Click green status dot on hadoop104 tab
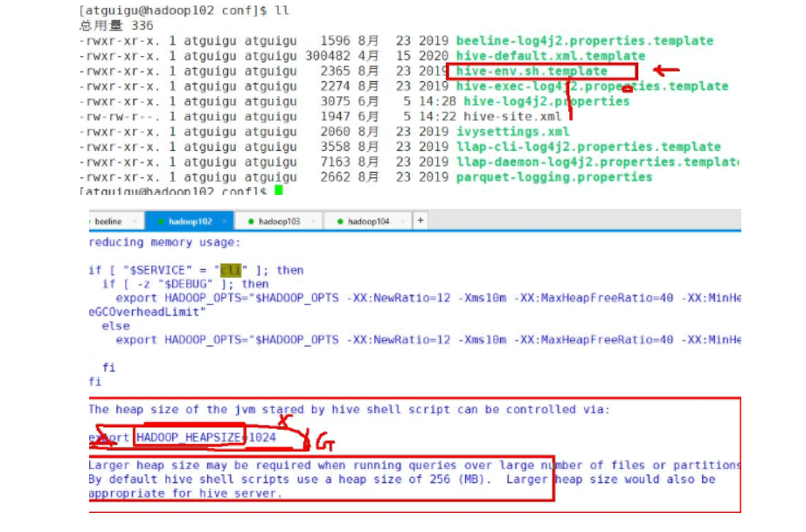The width and height of the screenshot is (806, 532). coord(340,221)
